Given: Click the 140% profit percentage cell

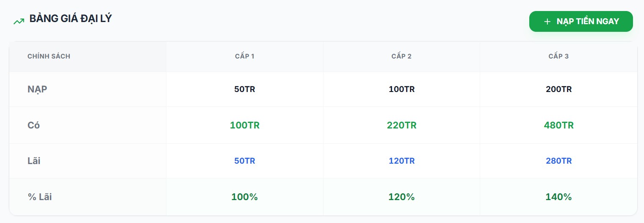Looking at the screenshot, I should tap(558, 197).
